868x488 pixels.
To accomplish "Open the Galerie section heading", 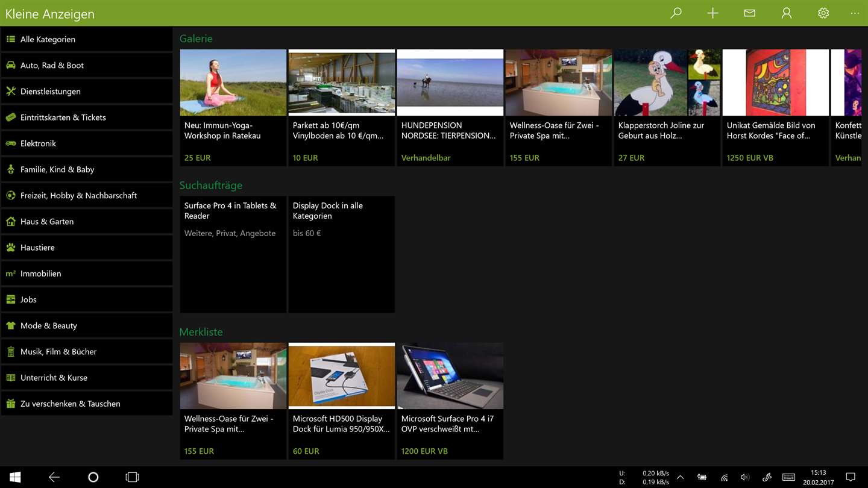I will pyautogui.click(x=196, y=39).
